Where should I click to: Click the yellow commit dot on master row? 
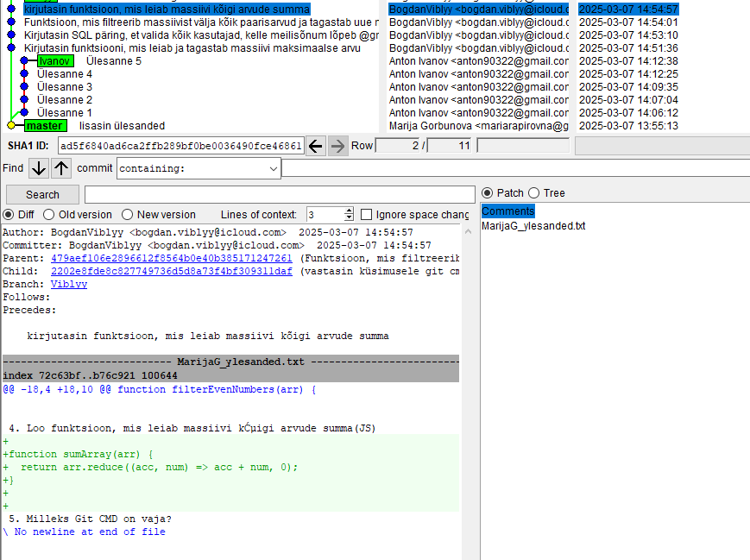(x=11, y=126)
